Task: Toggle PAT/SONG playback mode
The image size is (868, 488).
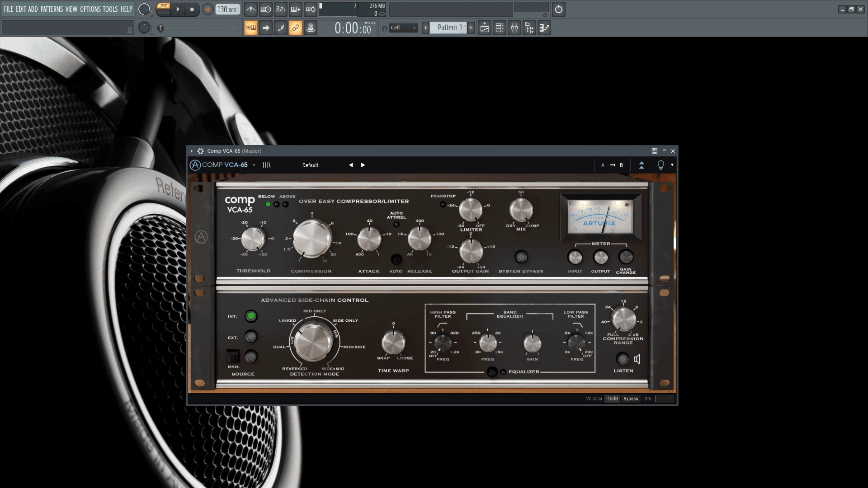Action: [x=164, y=9]
